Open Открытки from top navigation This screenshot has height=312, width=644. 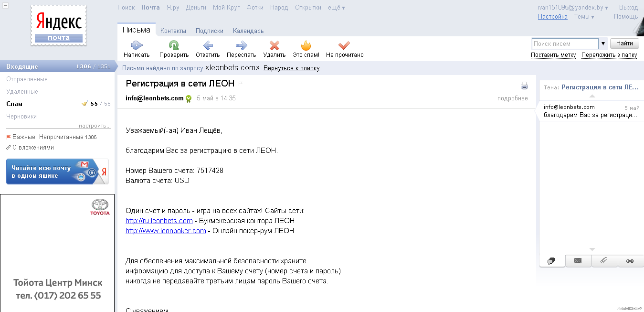click(308, 8)
